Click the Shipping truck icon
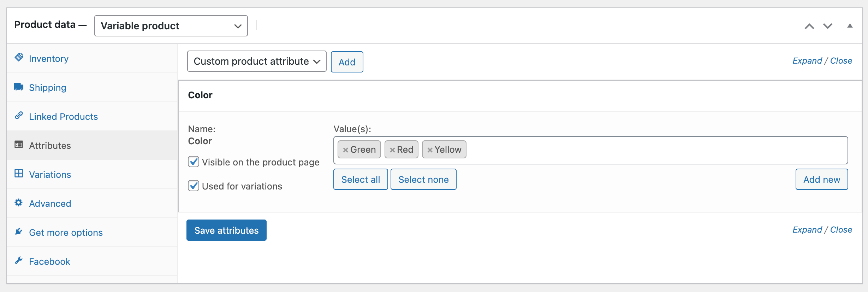Screen dimensions: 868x292 click(19, 87)
